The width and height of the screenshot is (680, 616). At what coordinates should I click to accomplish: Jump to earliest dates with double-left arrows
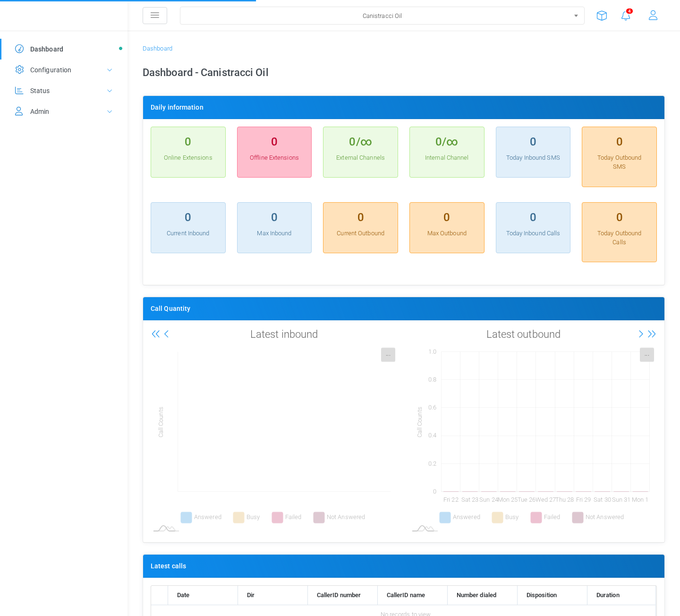[x=156, y=334]
